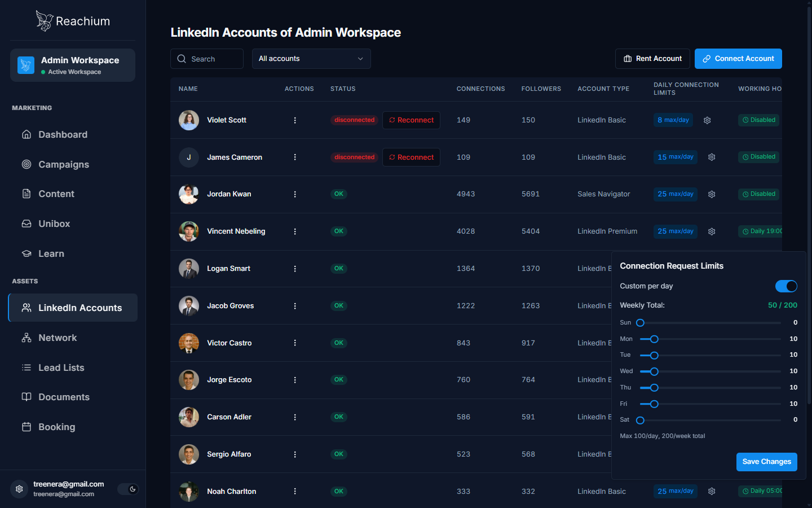Focus the Search accounts field
The image size is (812, 508).
pos(207,59)
